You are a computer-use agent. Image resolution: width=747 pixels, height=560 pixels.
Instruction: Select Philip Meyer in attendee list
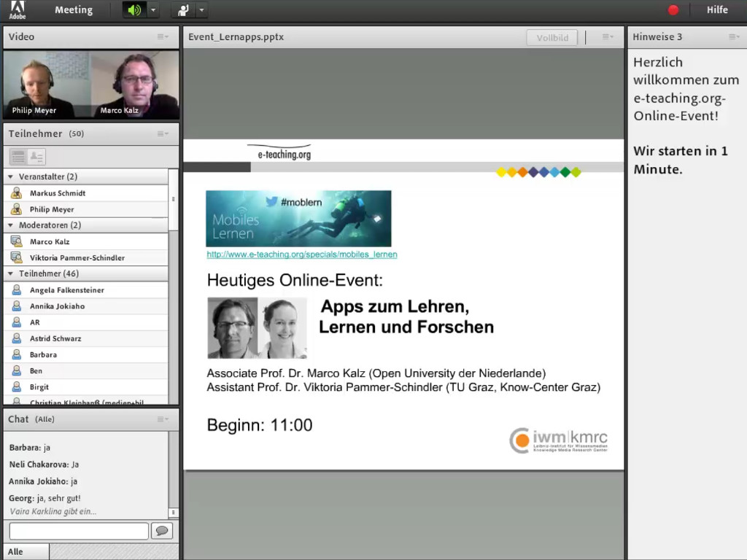(x=86, y=209)
